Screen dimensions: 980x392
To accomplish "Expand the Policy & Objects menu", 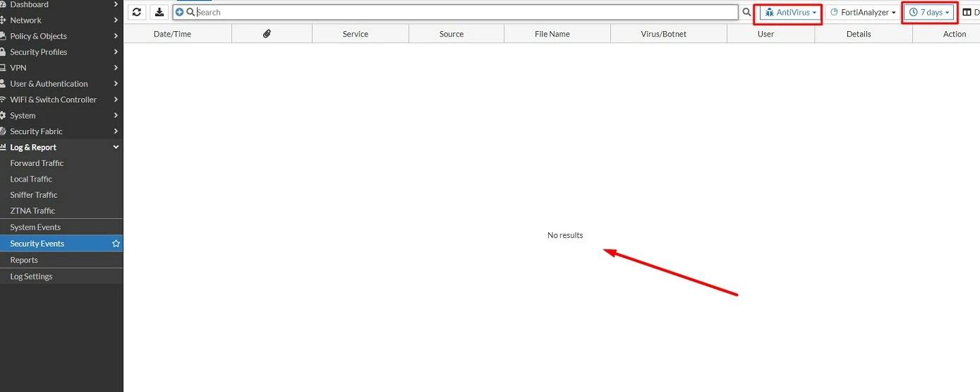I will pyautogui.click(x=61, y=36).
